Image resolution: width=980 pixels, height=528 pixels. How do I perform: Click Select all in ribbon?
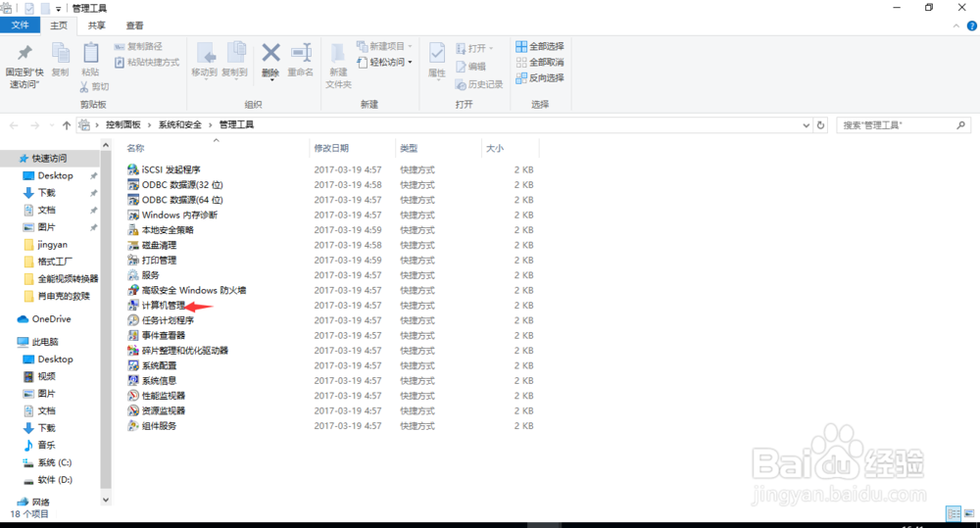[x=540, y=46]
